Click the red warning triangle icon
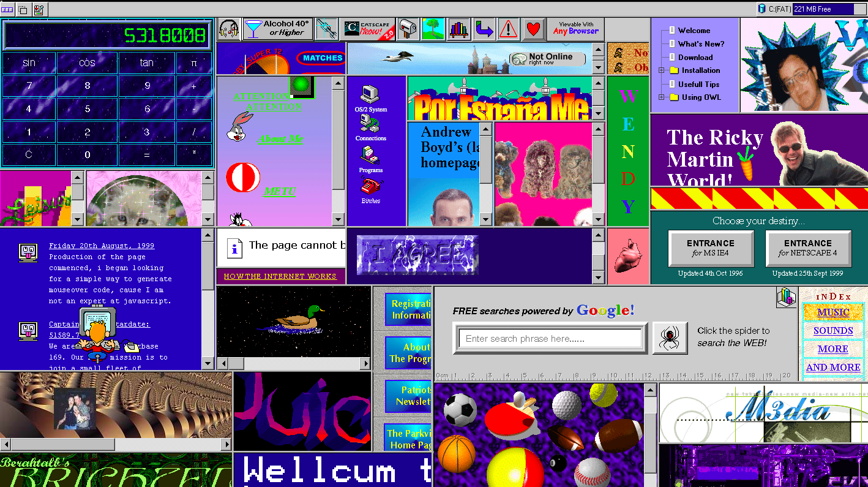Screen dimensions: 868x487 (x=509, y=29)
